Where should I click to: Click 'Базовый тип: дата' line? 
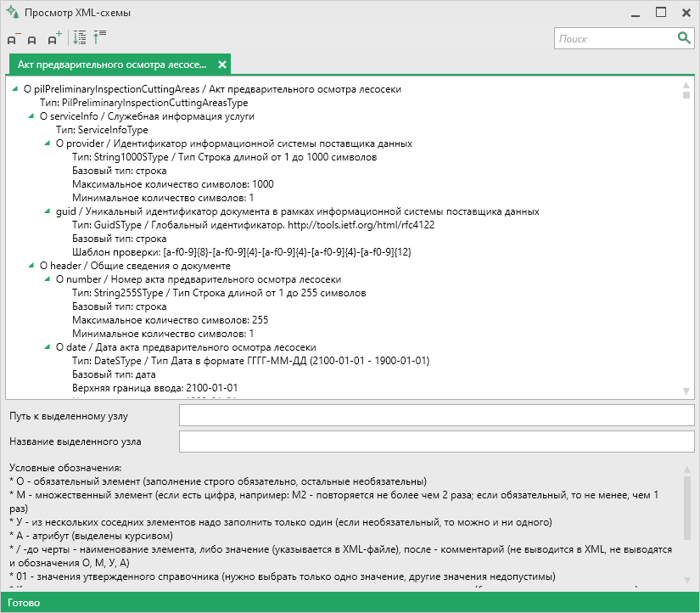(x=114, y=374)
